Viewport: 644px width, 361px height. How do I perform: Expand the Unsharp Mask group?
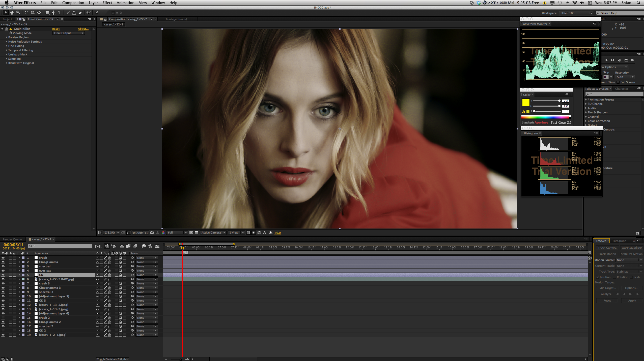point(6,54)
